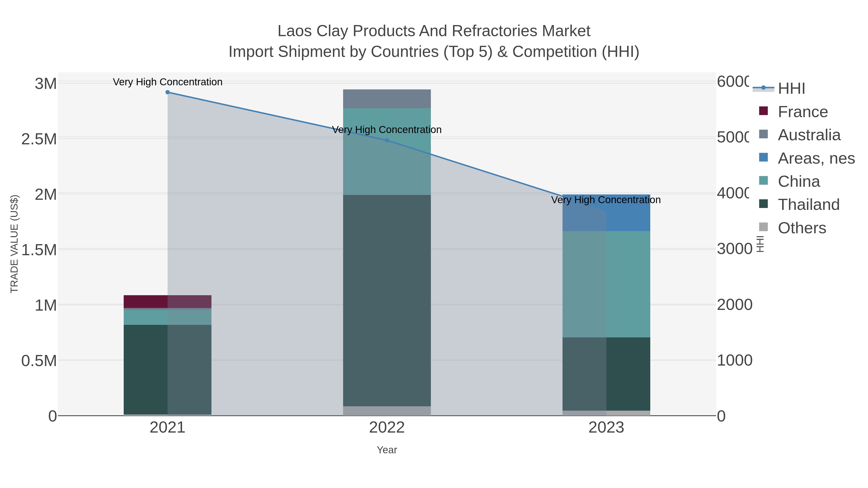Click the subtitle 'Import Shipment by Countries (Top 5) & Competition (HHI)'
Viewport: 868px width, 488px height.
tap(434, 52)
